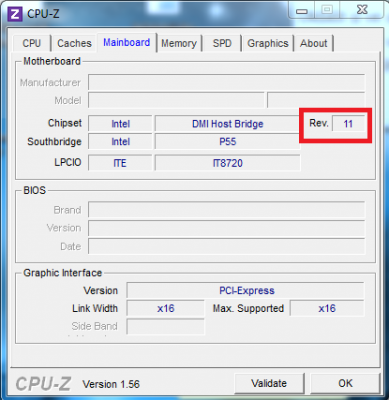Click the Version 1.56 text

coord(111,384)
